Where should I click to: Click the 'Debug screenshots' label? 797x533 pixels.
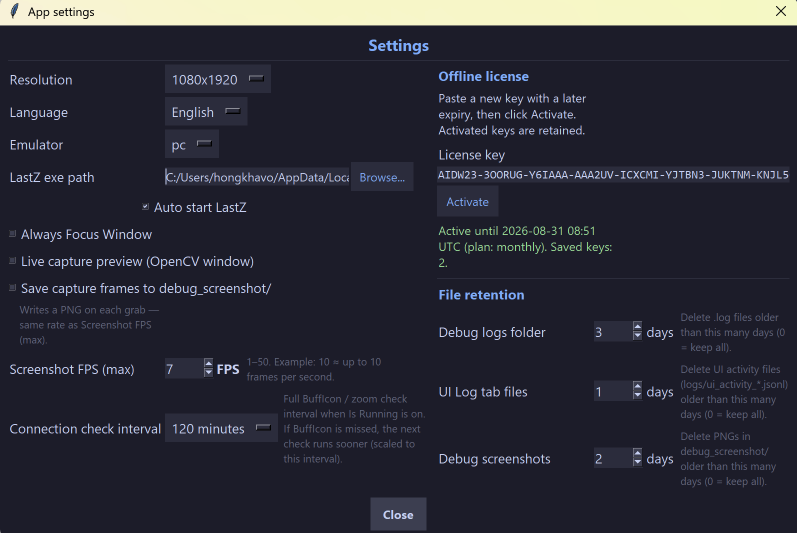[495, 459]
